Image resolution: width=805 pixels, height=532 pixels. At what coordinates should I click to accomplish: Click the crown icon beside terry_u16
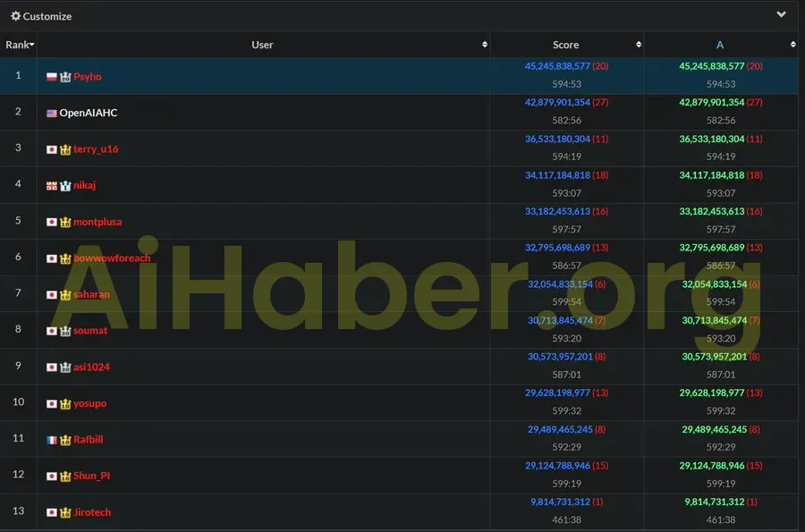(x=65, y=149)
